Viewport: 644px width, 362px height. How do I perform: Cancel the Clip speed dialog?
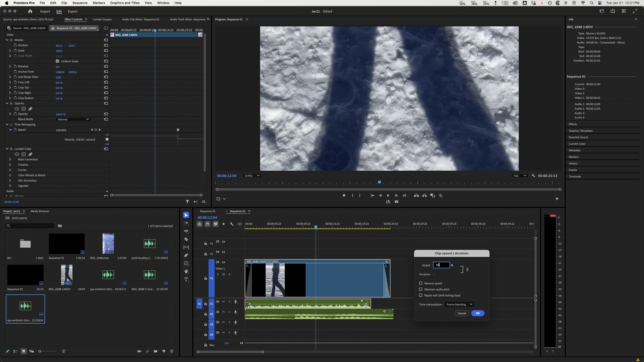pos(462,313)
